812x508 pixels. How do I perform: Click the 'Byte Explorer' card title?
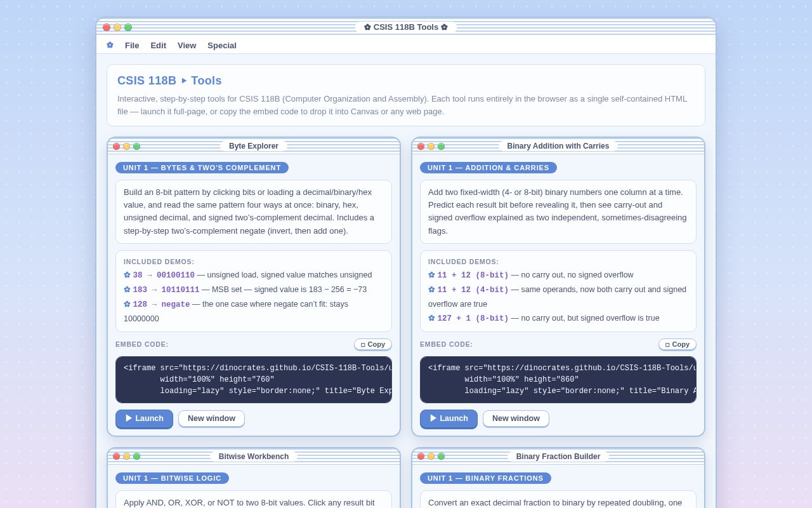pyautogui.click(x=254, y=146)
